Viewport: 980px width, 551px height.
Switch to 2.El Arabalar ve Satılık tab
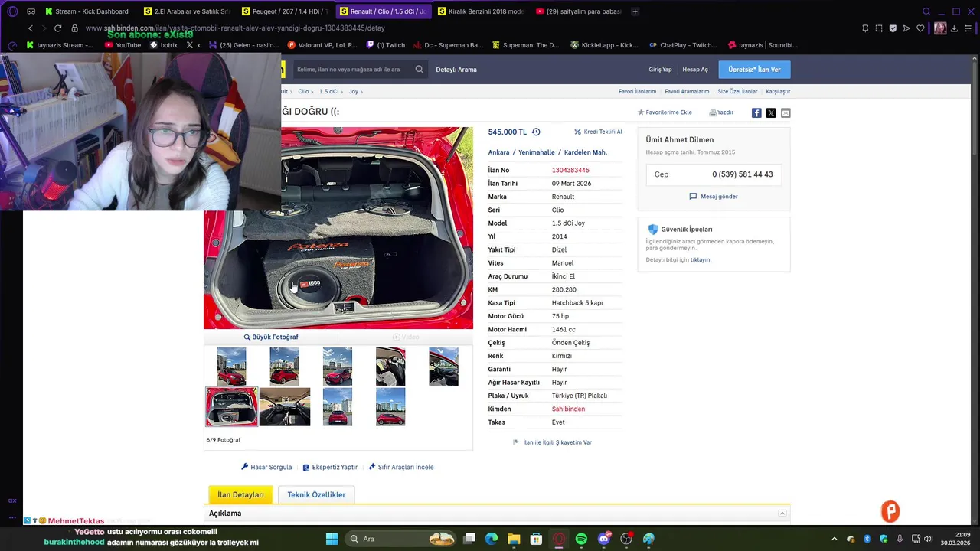tap(186, 11)
